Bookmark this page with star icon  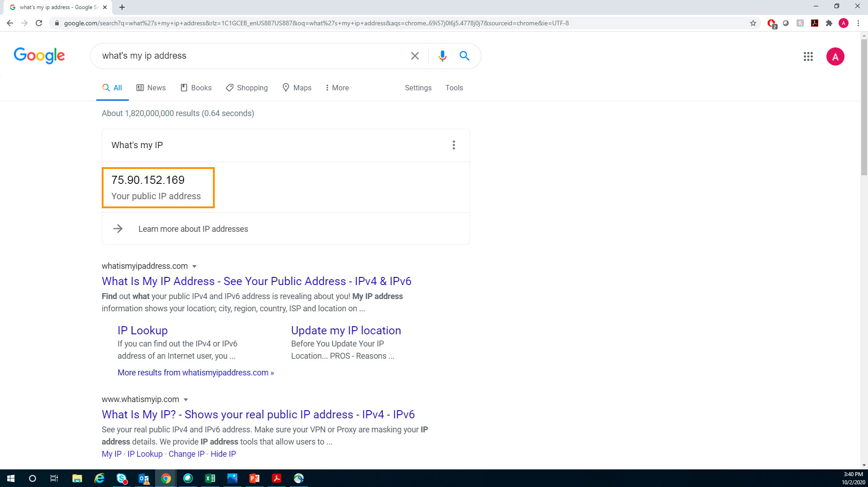coord(753,23)
